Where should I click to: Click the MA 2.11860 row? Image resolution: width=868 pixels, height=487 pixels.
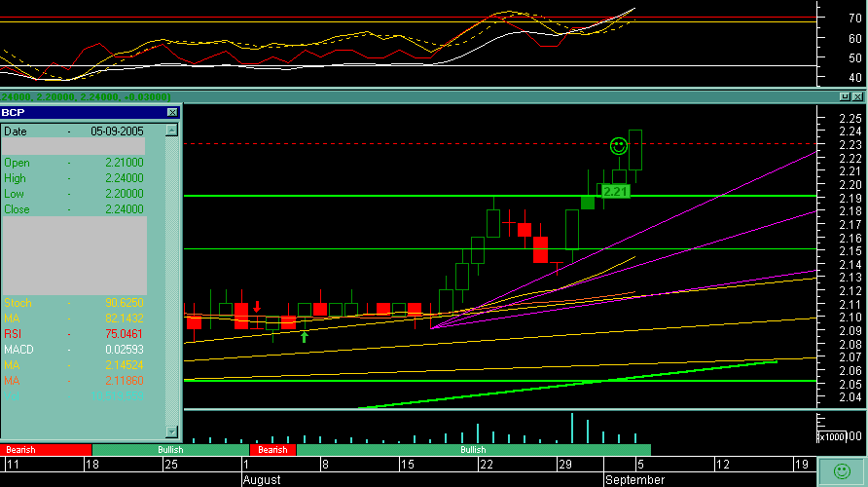74,380
